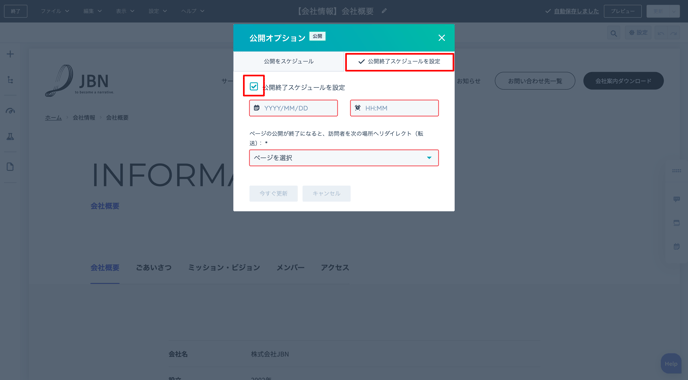This screenshot has width=688, height=380.
Task: Select the アクセス page tab
Action: [x=335, y=268]
